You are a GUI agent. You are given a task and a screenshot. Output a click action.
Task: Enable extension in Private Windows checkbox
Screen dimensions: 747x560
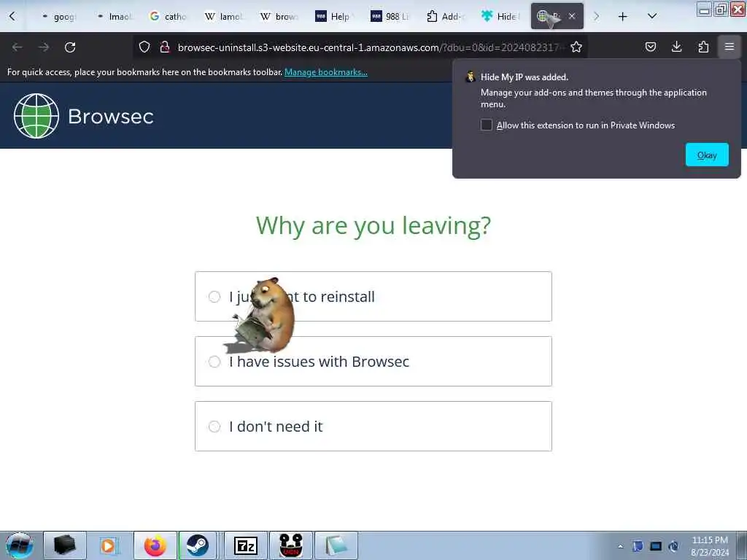(x=487, y=125)
